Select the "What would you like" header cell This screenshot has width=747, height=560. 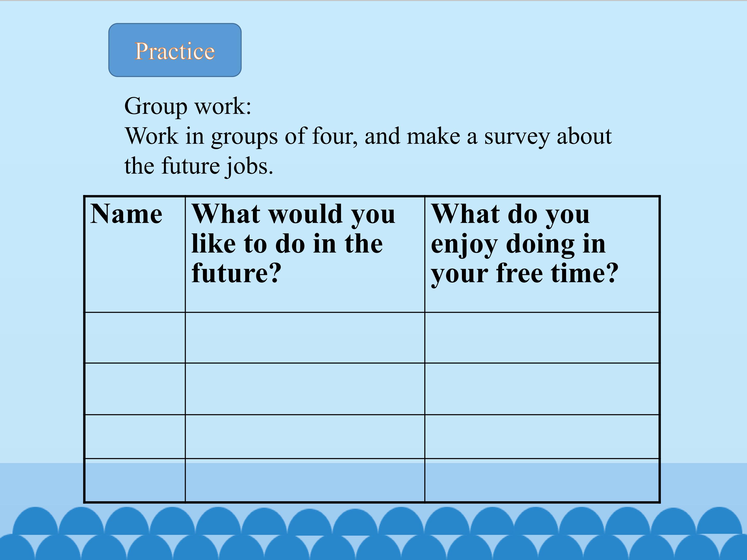coord(305,254)
